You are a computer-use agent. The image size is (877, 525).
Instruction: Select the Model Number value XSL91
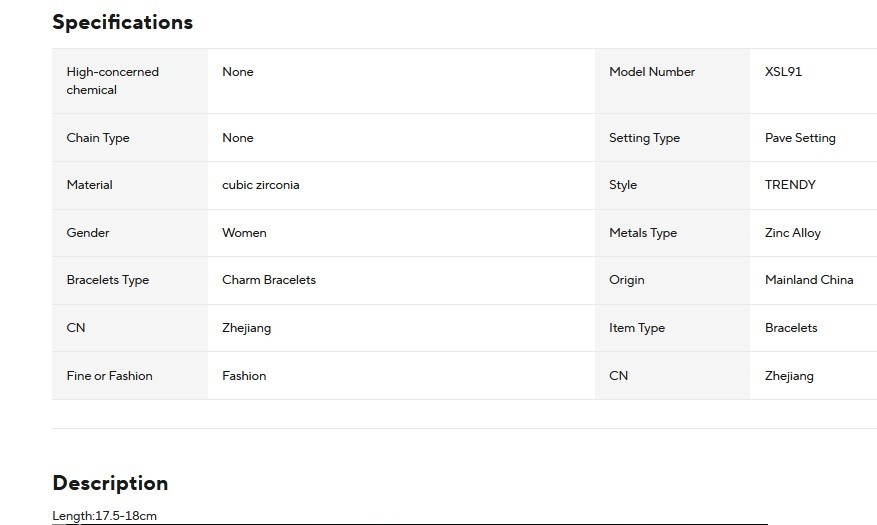pos(783,72)
